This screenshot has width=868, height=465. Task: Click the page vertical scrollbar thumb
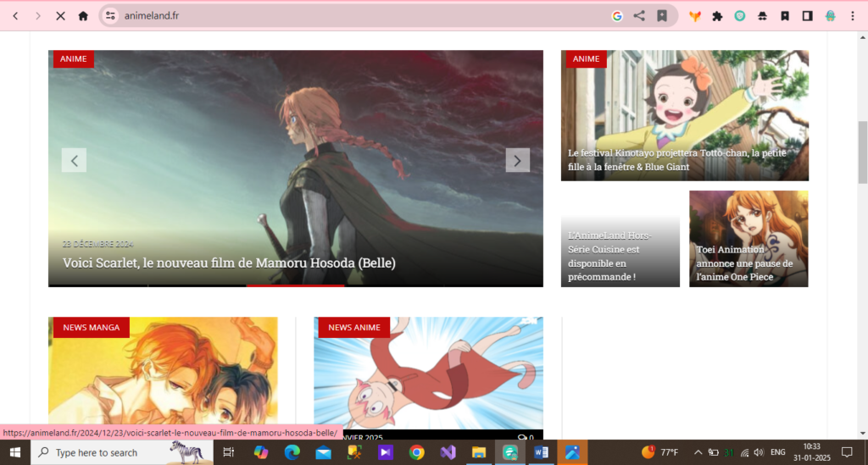(x=862, y=152)
